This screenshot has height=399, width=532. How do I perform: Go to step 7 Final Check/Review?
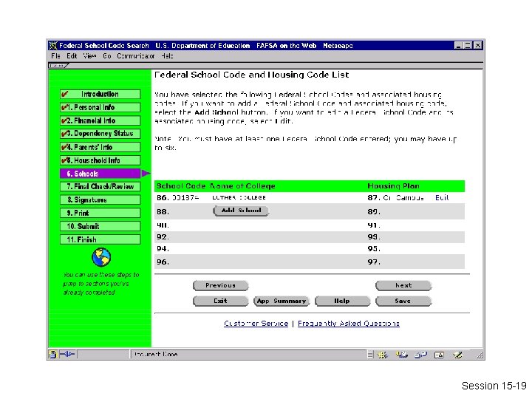click(x=100, y=187)
